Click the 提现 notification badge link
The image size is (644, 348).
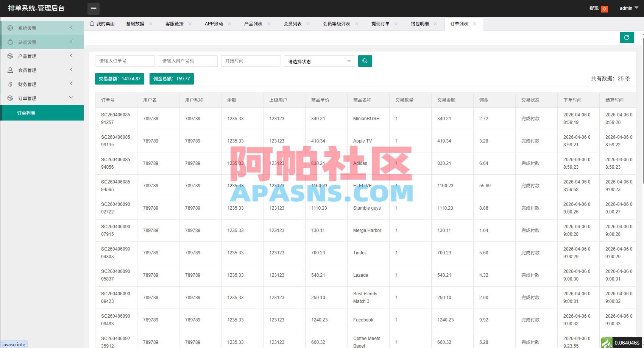(x=599, y=8)
